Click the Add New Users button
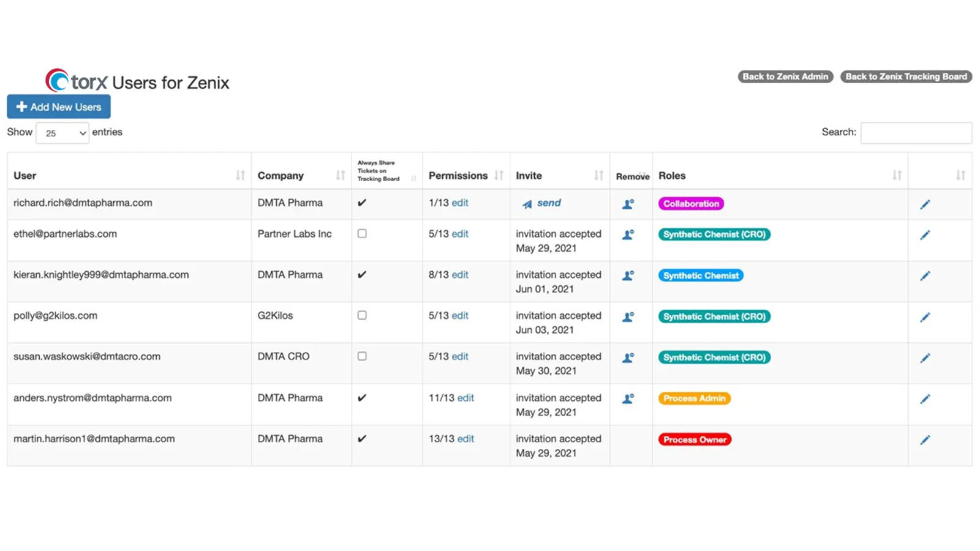Viewport: 980px width, 551px height. coord(59,107)
